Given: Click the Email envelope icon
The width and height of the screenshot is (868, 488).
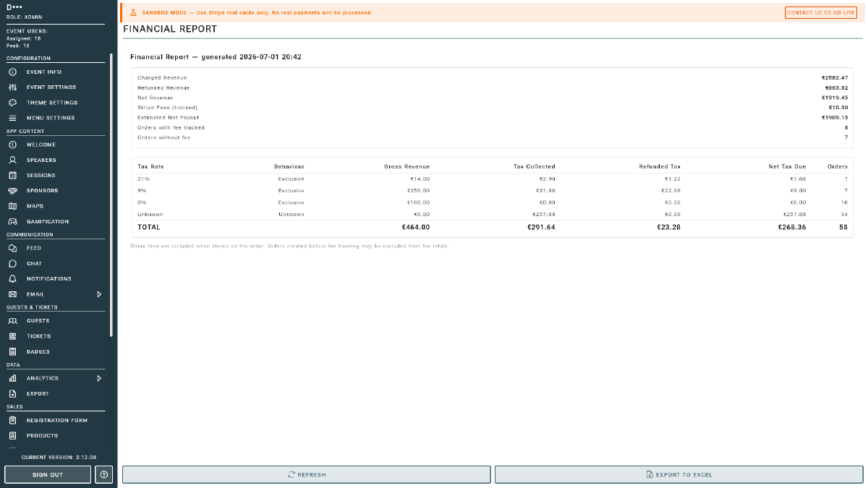Looking at the screenshot, I should pyautogui.click(x=12, y=294).
